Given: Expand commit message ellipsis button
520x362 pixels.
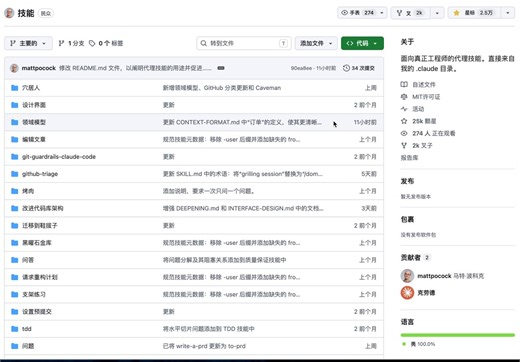Looking at the screenshot, I should tap(221, 68).
